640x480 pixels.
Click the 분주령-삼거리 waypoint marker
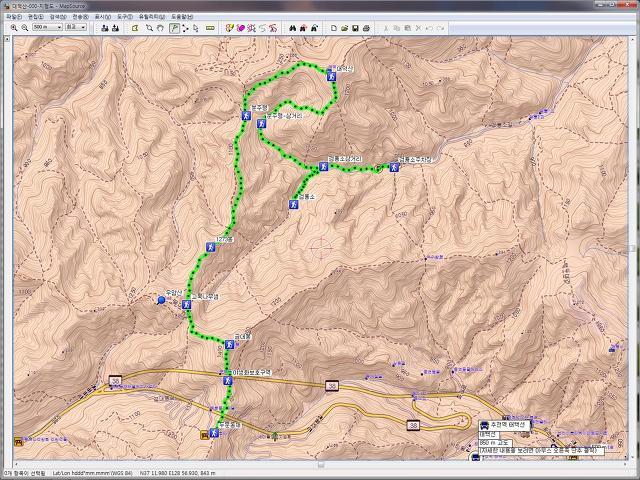pos(262,123)
